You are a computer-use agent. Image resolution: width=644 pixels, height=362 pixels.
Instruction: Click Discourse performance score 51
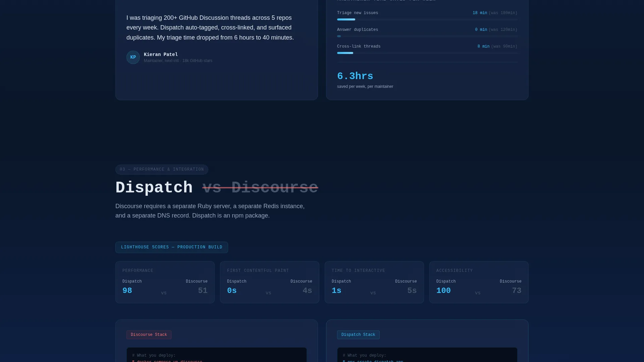(x=203, y=291)
